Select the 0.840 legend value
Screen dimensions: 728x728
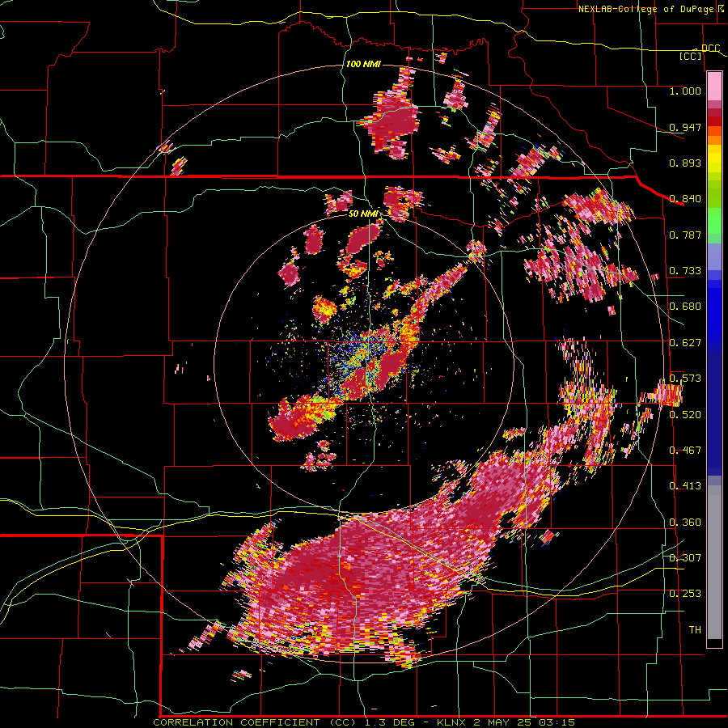pyautogui.click(x=685, y=199)
